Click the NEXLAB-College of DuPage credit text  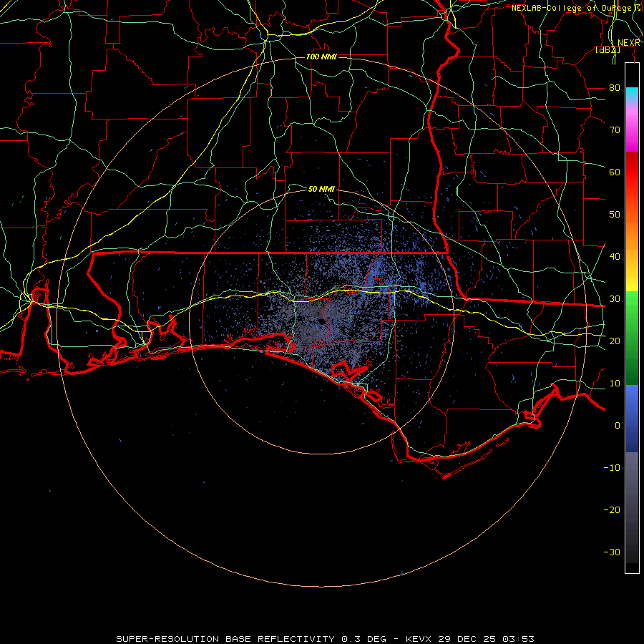(576, 8)
